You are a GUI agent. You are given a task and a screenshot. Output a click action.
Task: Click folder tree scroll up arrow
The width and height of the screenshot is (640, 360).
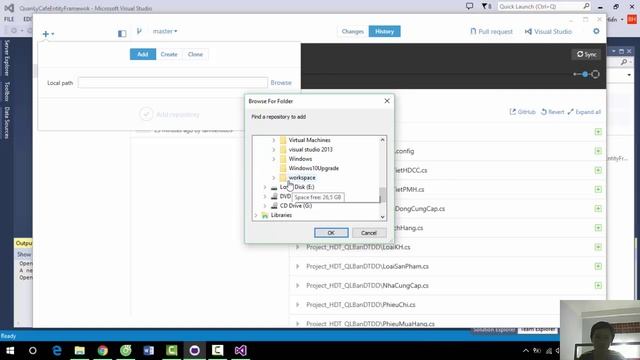click(382, 140)
